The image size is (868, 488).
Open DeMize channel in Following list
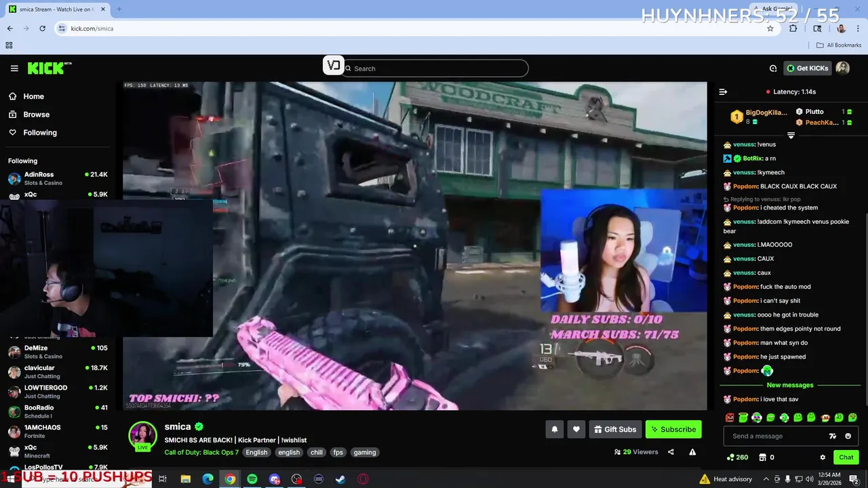[x=58, y=352]
